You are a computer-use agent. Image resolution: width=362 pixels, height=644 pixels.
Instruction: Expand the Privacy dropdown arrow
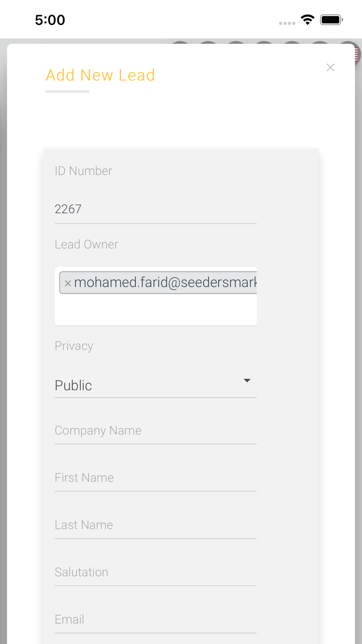247,381
